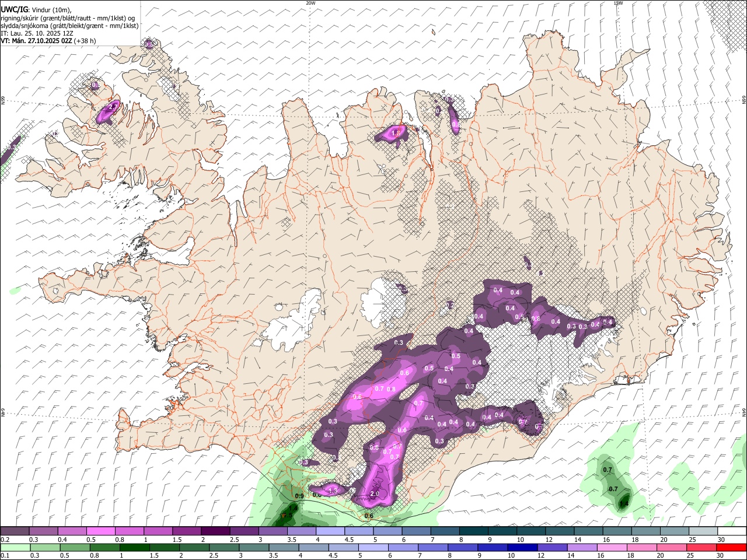Click the 0.5–0.8 green swatch in lower legend

click(75, 548)
